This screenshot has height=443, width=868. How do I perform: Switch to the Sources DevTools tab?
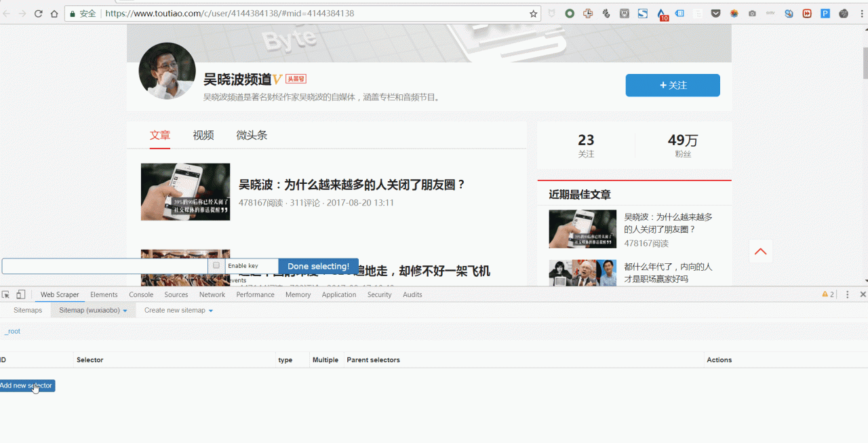click(176, 294)
